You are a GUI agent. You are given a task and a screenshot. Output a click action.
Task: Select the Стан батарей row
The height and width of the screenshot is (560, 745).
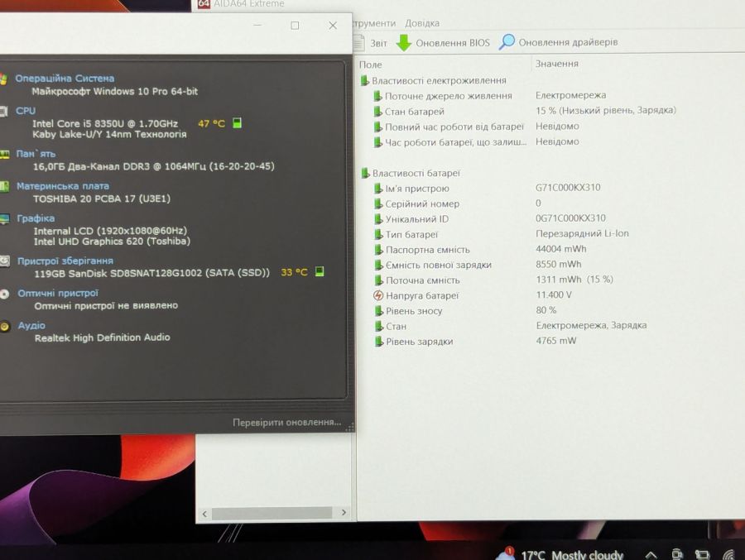[x=409, y=111]
